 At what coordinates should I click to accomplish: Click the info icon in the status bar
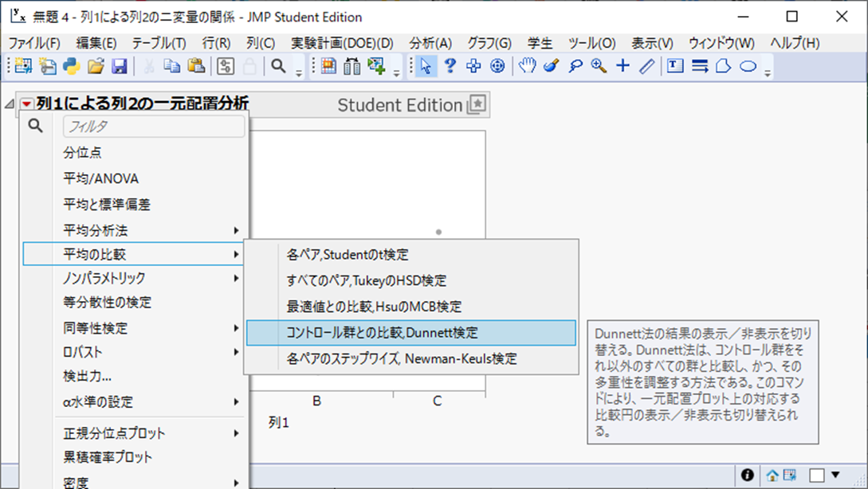747,475
